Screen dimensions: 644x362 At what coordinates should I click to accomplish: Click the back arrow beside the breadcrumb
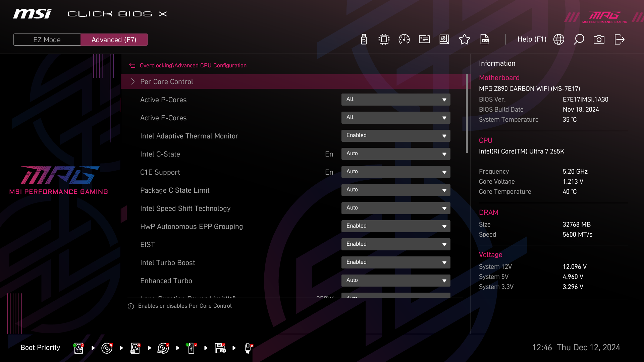(x=132, y=66)
